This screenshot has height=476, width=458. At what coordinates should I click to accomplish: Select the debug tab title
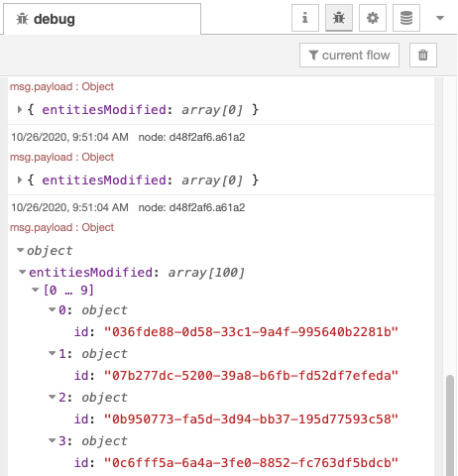pos(46,19)
